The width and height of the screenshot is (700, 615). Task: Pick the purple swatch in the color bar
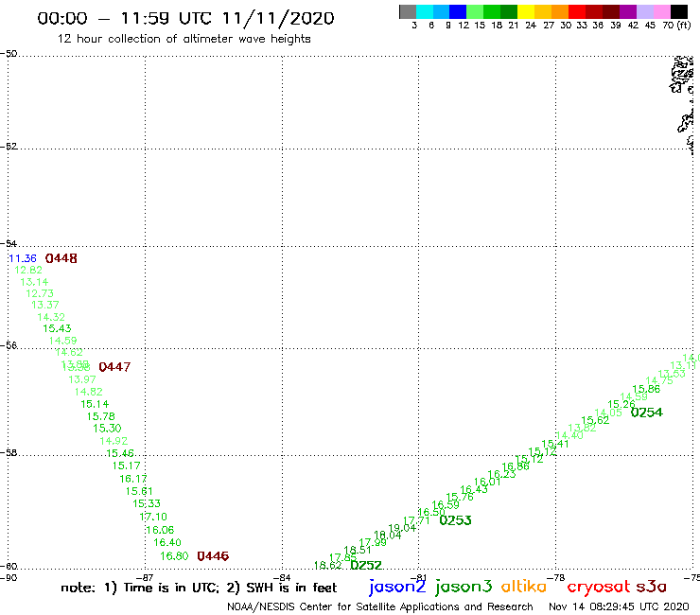628,11
